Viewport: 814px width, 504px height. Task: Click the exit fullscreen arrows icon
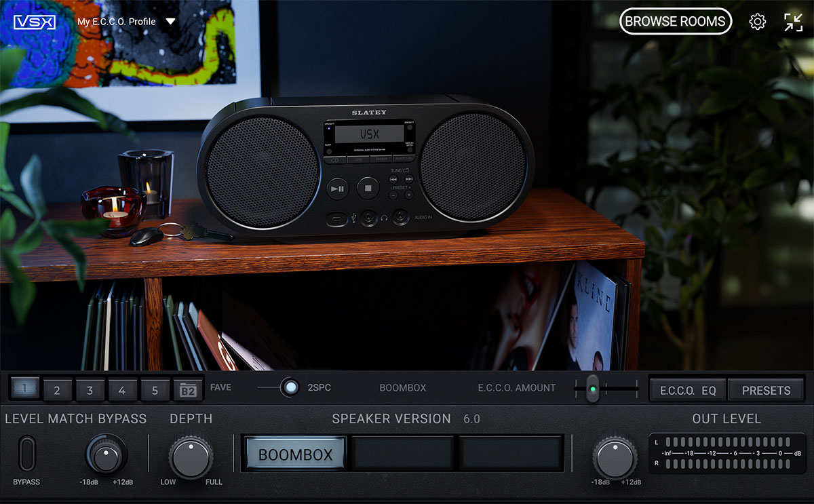[x=793, y=21]
